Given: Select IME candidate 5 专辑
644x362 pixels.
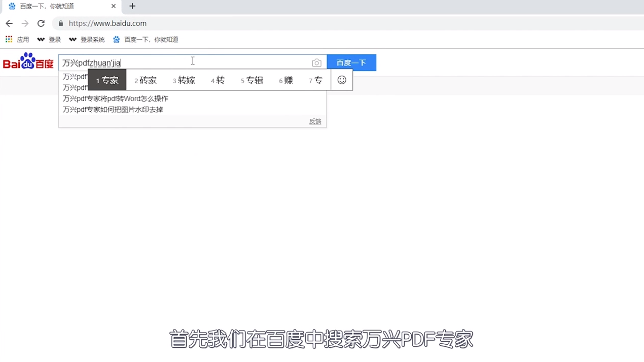Looking at the screenshot, I should coord(252,80).
